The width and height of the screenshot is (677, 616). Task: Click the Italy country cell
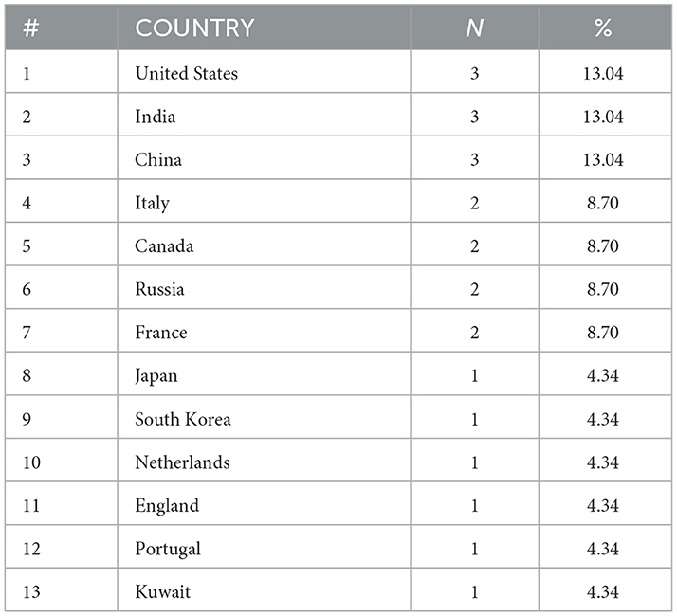pyautogui.click(x=152, y=203)
